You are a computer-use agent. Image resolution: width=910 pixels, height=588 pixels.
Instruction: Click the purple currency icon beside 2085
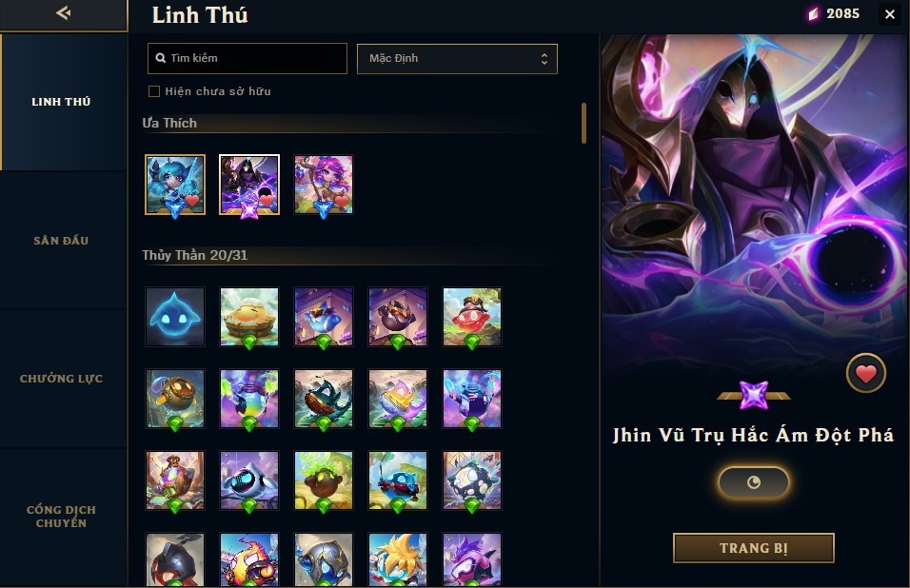(x=814, y=14)
